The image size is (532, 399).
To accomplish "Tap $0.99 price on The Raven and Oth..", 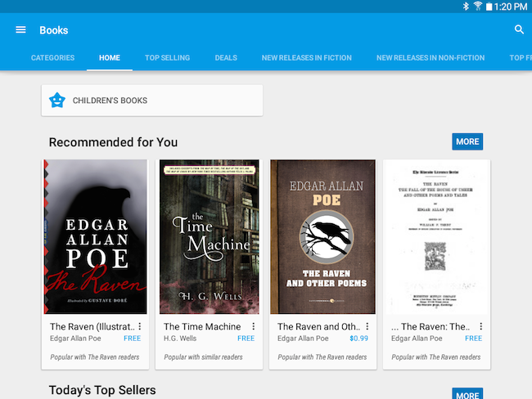I will (359, 338).
